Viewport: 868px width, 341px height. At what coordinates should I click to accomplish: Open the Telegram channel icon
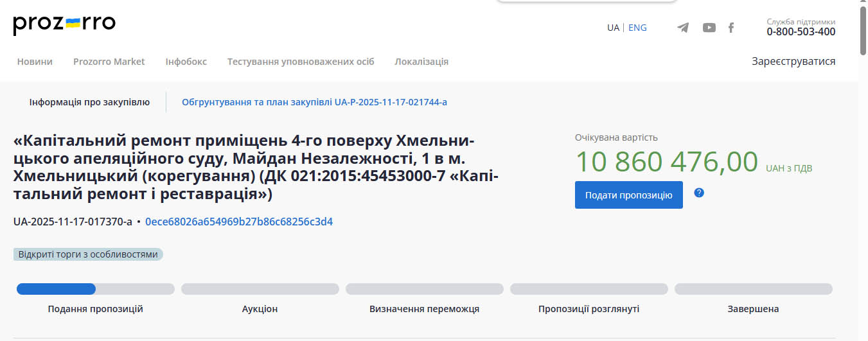683,28
